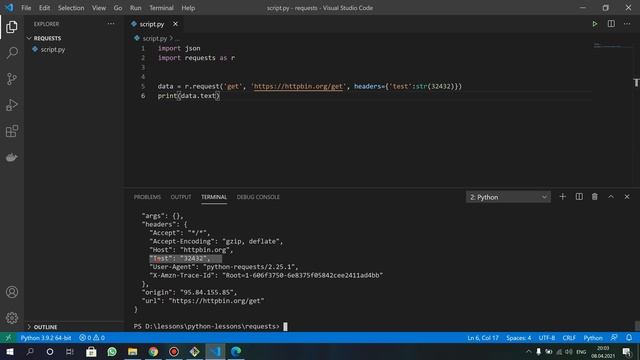Open editor More Actions ellipsis
Image resolution: width=640 pixels, height=360 pixels.
[x=627, y=24]
